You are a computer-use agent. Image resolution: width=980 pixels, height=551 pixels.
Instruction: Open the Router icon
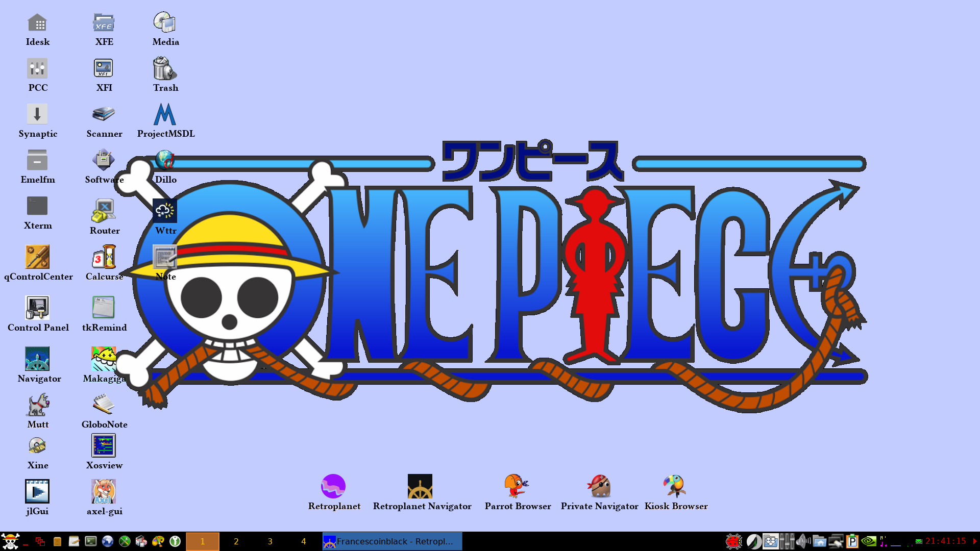pyautogui.click(x=104, y=211)
